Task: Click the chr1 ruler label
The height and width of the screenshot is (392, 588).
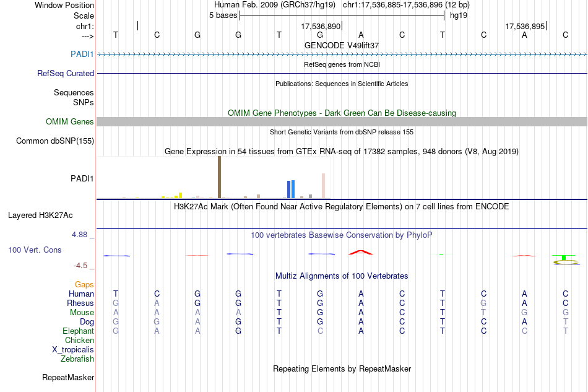Action: [85, 26]
